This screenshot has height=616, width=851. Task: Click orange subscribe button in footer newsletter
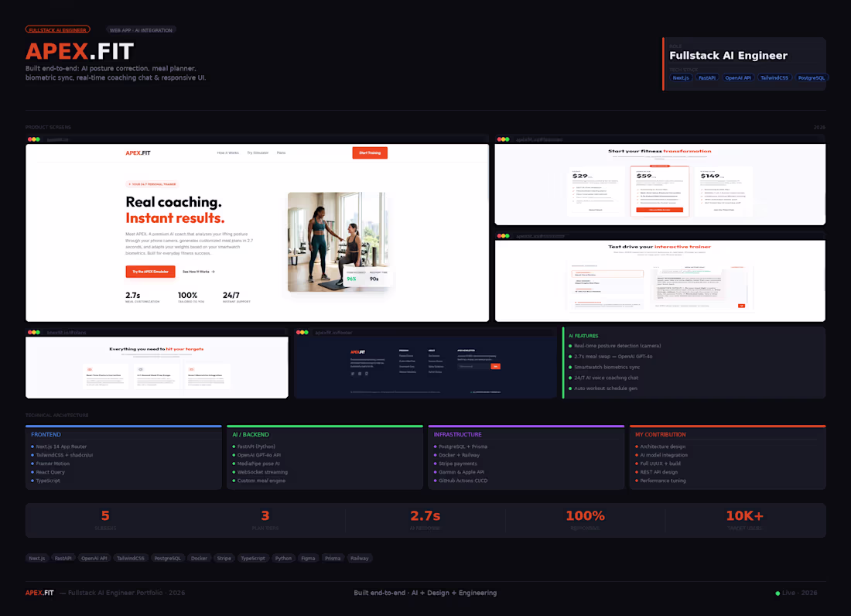[495, 366]
